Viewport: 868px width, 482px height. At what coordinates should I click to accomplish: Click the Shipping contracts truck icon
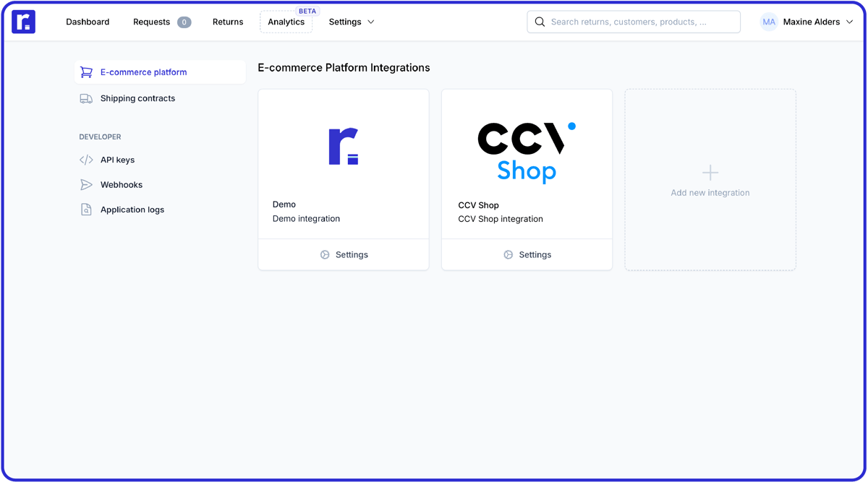(86, 98)
